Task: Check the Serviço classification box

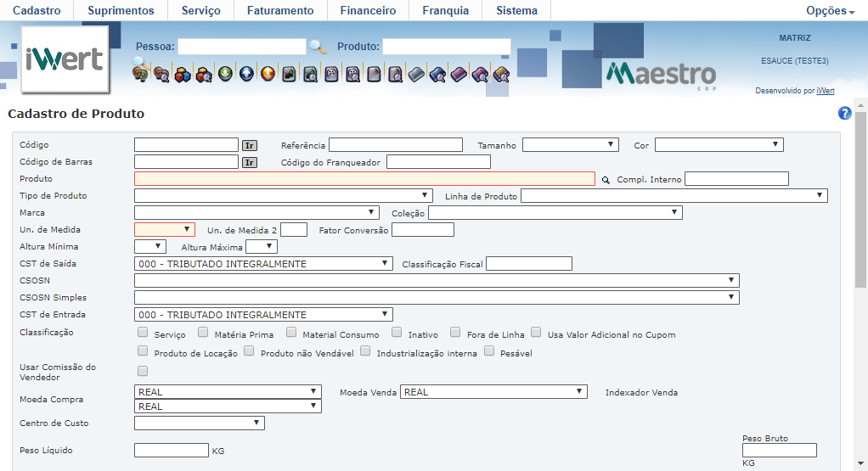Action: 143,332
